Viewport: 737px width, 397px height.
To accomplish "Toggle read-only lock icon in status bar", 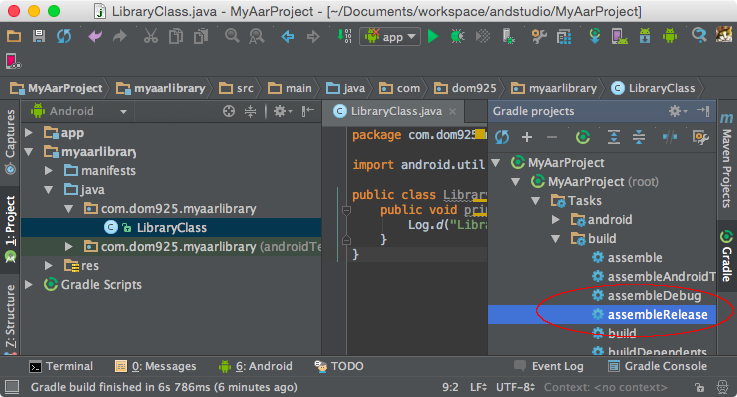I will click(700, 388).
